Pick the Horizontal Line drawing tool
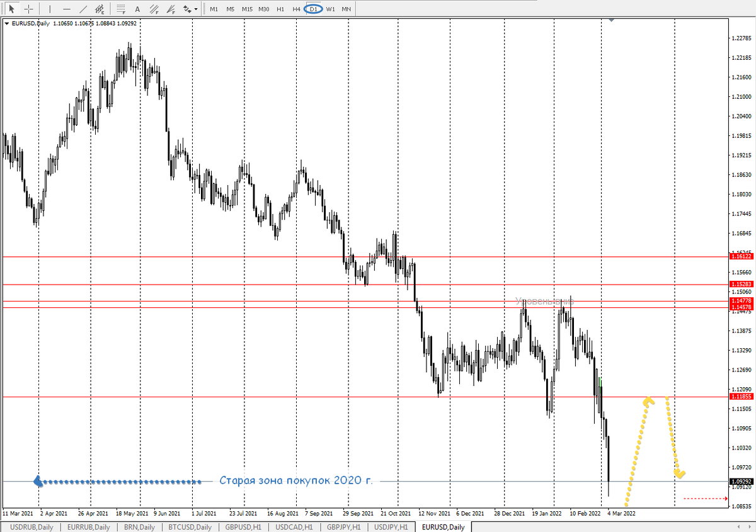 tap(67, 9)
